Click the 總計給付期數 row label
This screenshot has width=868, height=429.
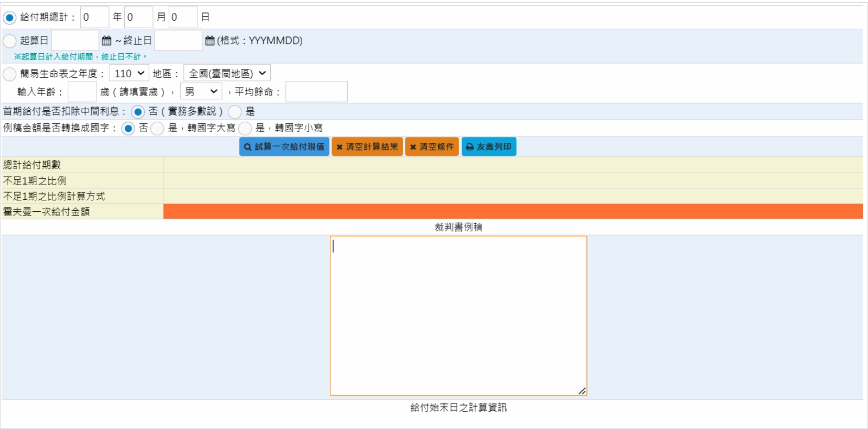[x=32, y=165]
